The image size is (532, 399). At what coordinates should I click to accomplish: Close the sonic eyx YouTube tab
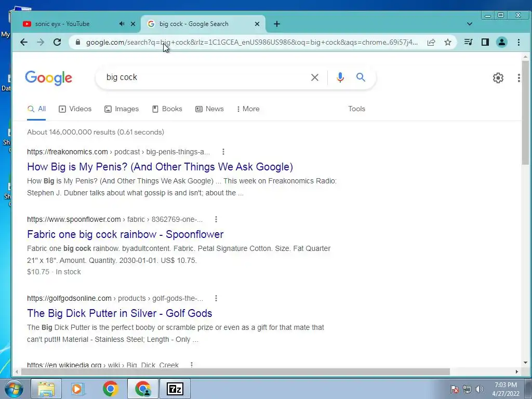pyautogui.click(x=133, y=24)
